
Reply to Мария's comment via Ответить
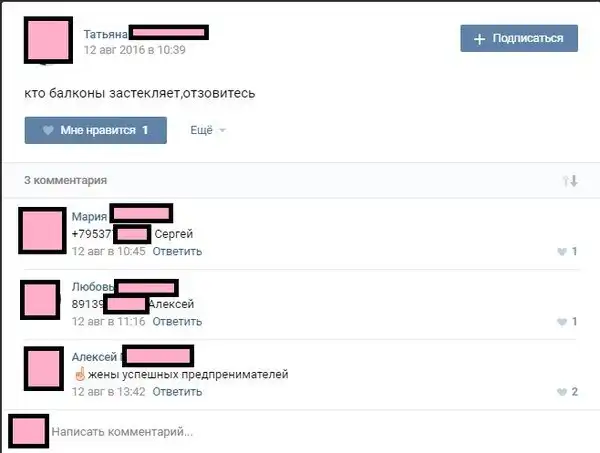[x=177, y=251]
